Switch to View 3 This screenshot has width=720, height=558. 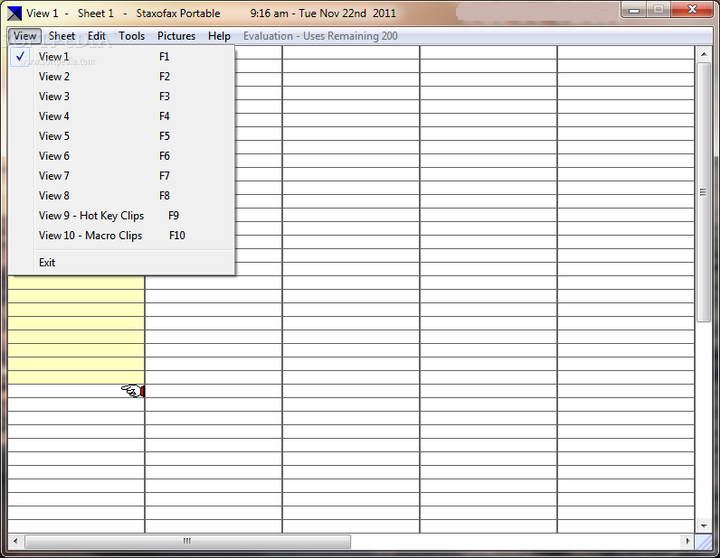(x=122, y=96)
